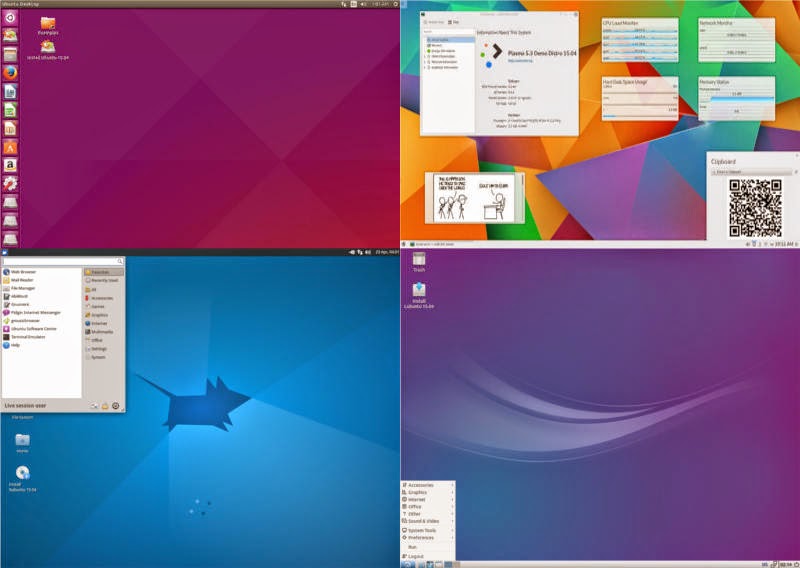
Task: Open the Home folder on Xubuntu desktop
Action: (22, 443)
